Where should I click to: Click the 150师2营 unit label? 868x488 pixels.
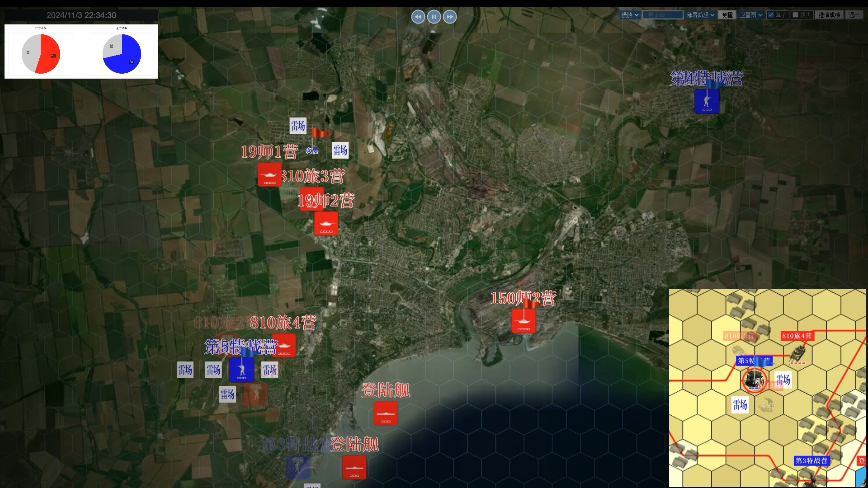point(523,298)
